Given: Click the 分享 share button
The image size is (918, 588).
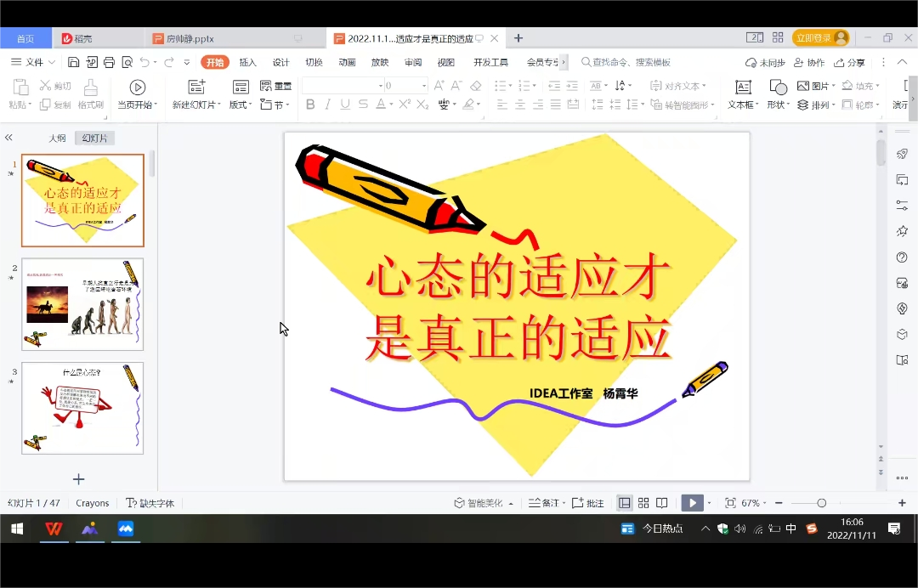Looking at the screenshot, I should point(850,62).
